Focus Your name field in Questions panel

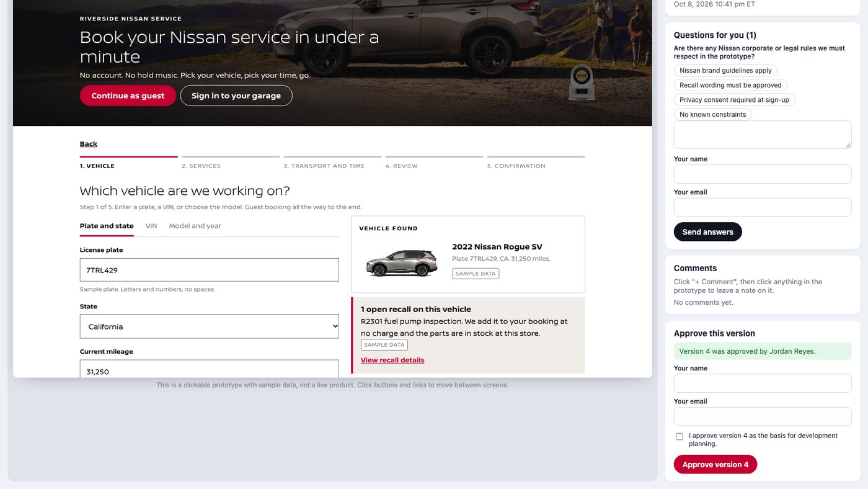pos(763,174)
